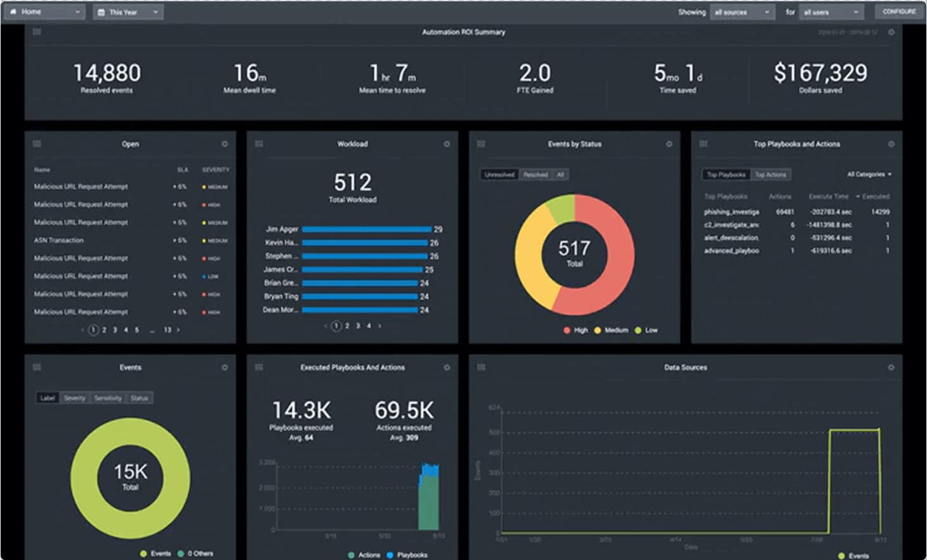Image resolution: width=927 pixels, height=560 pixels.
Task: Open the ASN Transaction event row
Action: pyautogui.click(x=130, y=241)
